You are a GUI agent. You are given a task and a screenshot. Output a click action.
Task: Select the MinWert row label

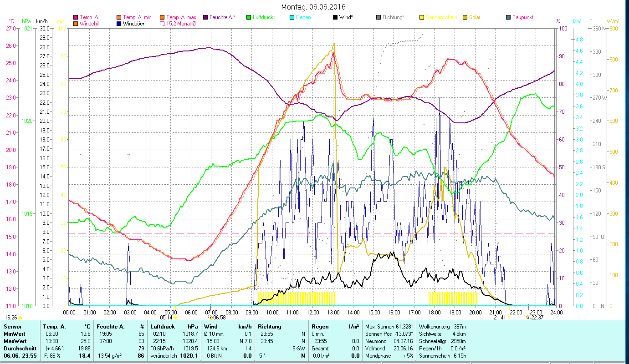(x=15, y=334)
